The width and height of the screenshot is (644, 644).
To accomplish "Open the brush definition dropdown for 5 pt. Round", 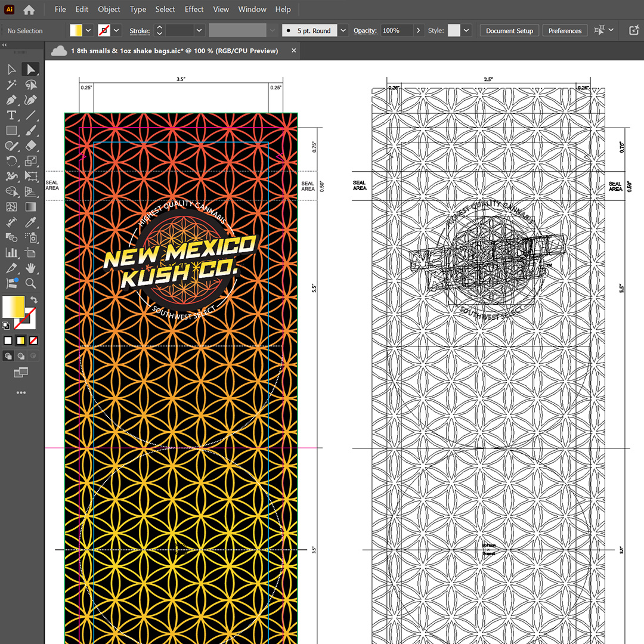I will pos(343,30).
